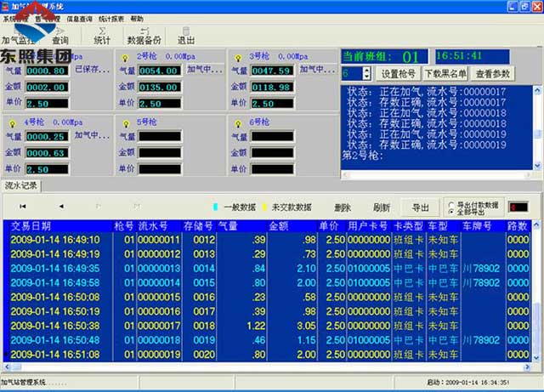
Task: Click the application icon in title bar
Action: [x=5, y=6]
